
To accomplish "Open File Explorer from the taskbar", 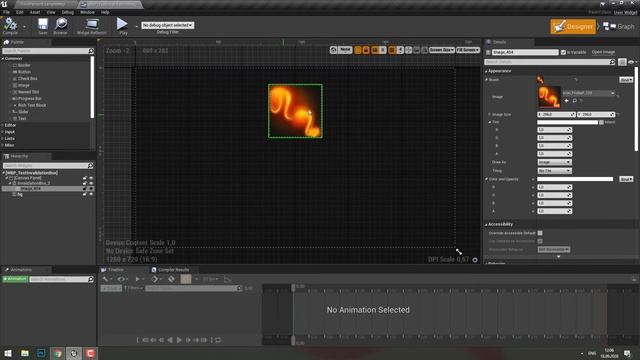I will [24, 353].
